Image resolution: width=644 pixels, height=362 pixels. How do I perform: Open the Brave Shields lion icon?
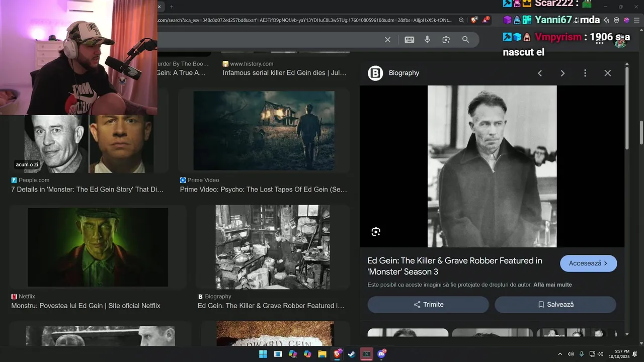474,20
